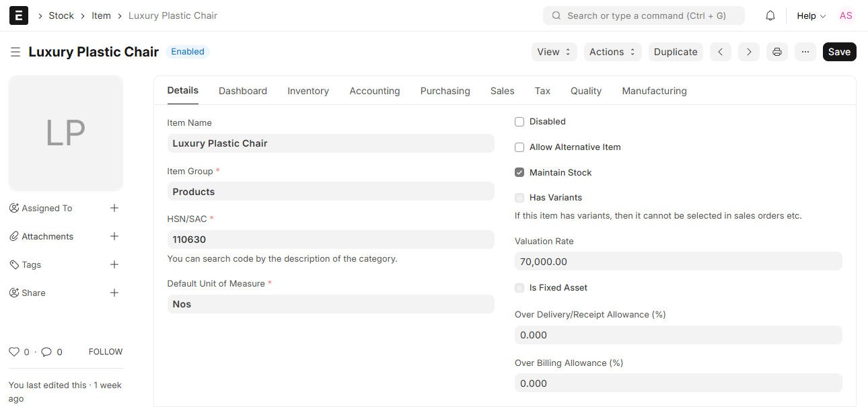868x407 pixels.
Task: Open the View dropdown
Action: point(554,52)
